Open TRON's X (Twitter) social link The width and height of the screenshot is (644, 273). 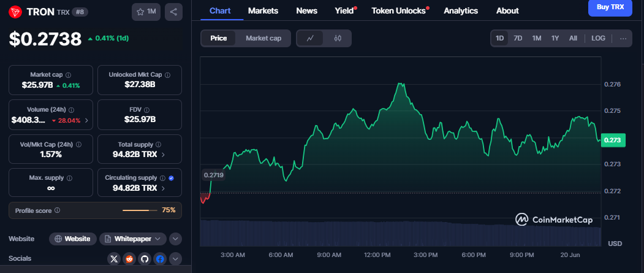click(x=115, y=259)
